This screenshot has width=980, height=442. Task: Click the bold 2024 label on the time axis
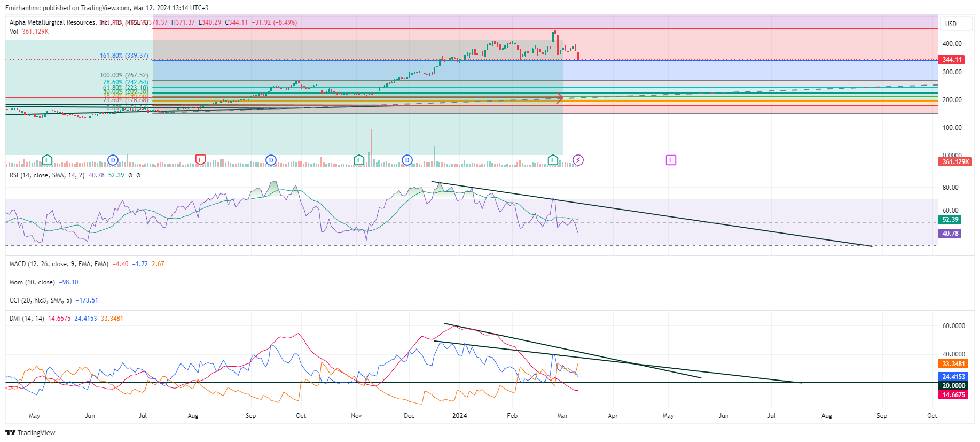pyautogui.click(x=459, y=416)
